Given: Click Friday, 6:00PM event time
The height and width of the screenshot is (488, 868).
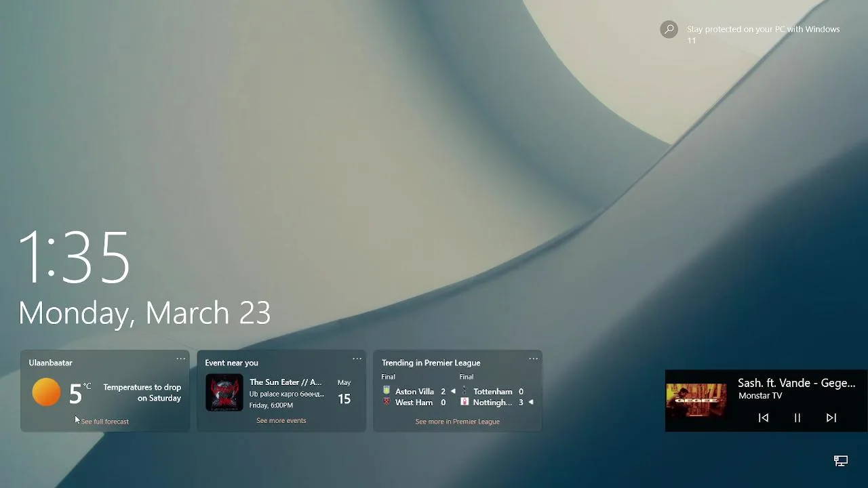Looking at the screenshot, I should click(271, 405).
